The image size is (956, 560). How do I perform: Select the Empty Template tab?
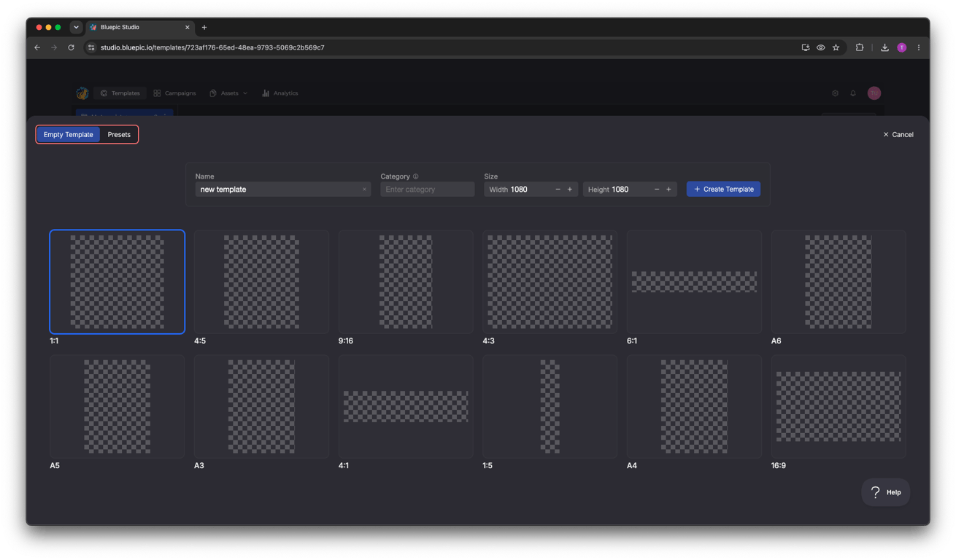pos(69,134)
